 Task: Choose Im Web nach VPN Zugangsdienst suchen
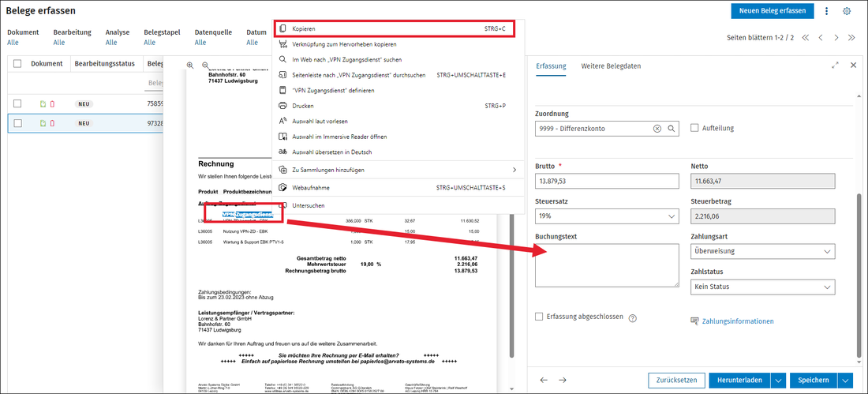(398, 59)
